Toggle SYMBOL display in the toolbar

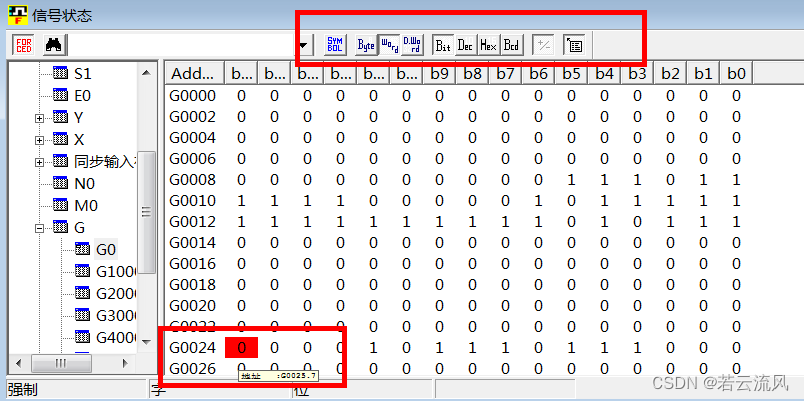[x=335, y=45]
